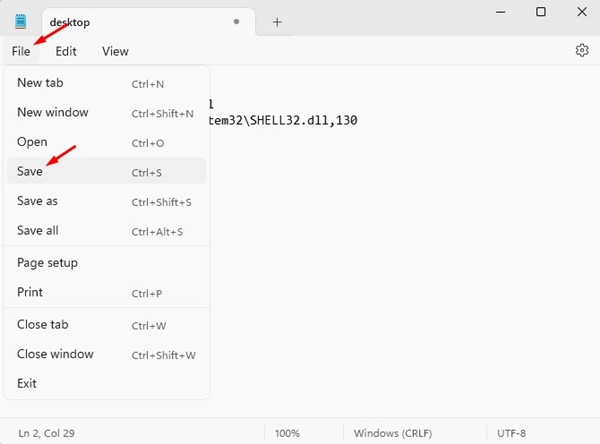Click Page setup in the menu
600x444 pixels.
click(x=106, y=263)
